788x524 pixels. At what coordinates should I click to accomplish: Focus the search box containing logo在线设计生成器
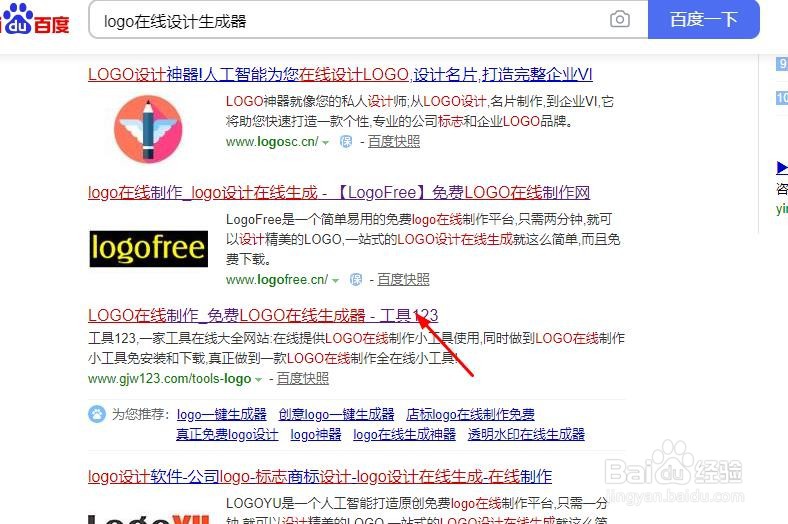369,20
